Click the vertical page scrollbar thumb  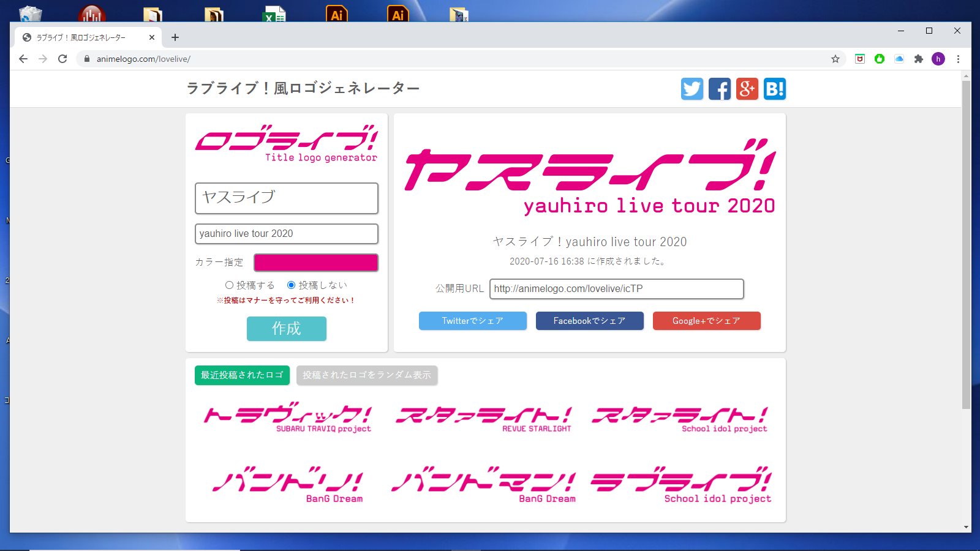(966, 245)
